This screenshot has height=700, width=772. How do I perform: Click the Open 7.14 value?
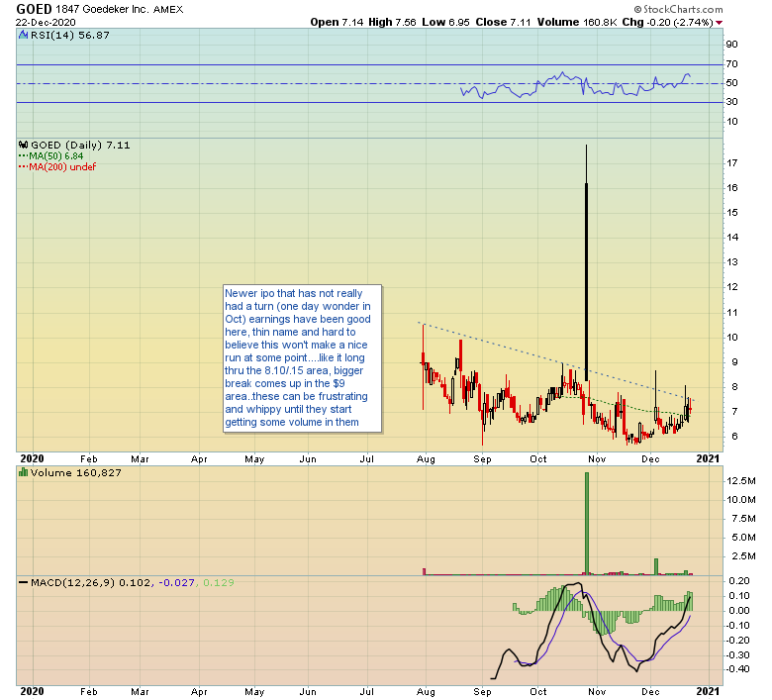click(x=337, y=22)
